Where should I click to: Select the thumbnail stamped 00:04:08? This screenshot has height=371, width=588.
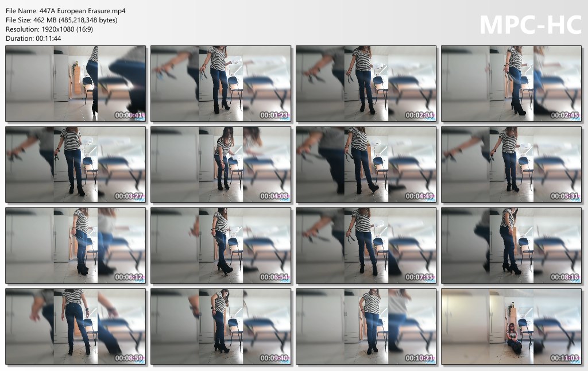pos(221,165)
